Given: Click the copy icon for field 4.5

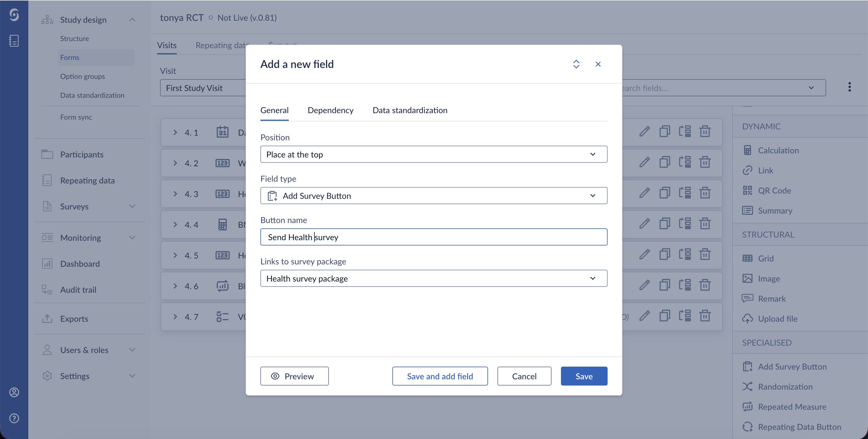Looking at the screenshot, I should click(665, 255).
